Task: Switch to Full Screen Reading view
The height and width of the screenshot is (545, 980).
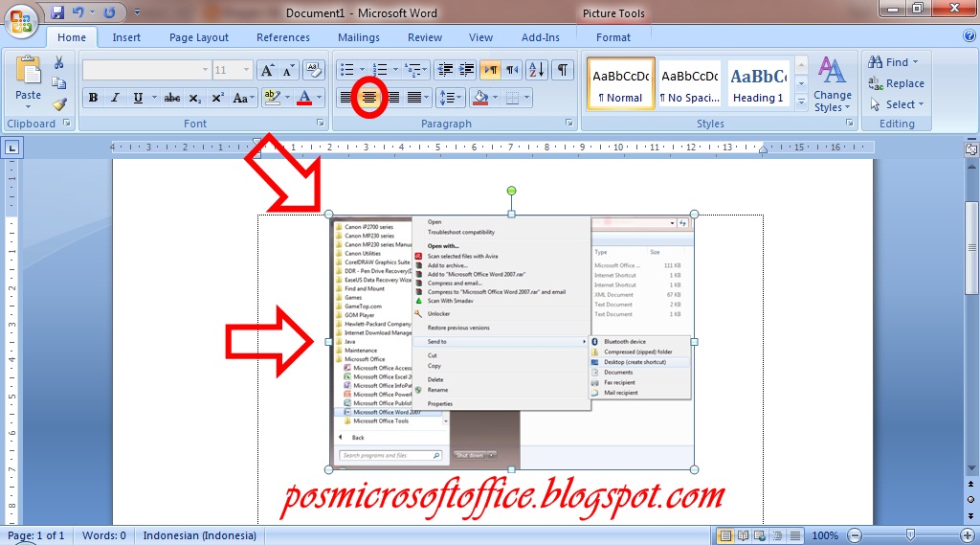Action: [743, 535]
